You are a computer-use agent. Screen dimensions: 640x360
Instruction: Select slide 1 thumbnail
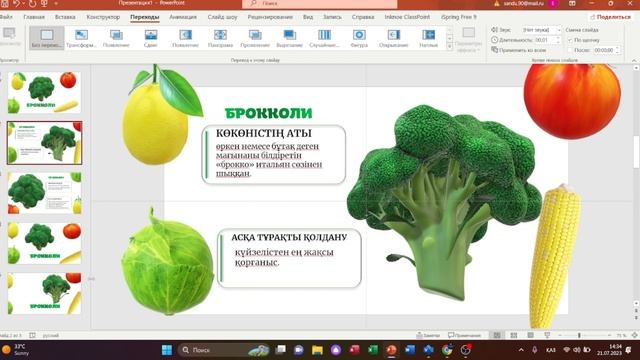click(x=44, y=93)
